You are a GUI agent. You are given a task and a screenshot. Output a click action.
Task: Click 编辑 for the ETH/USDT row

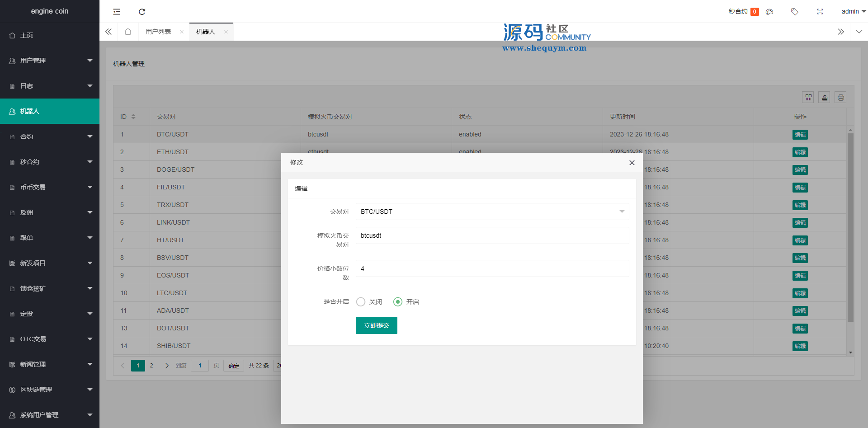[x=800, y=152]
